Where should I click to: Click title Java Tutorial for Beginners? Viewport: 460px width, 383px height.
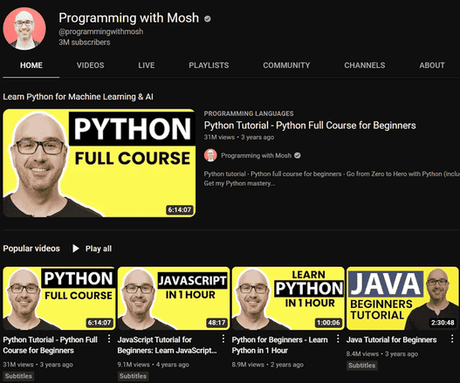click(x=391, y=340)
